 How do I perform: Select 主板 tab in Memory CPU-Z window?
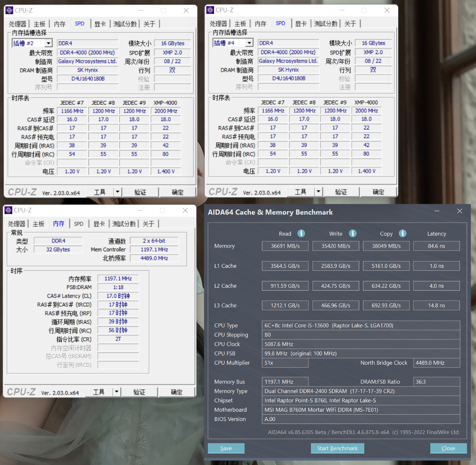click(39, 224)
